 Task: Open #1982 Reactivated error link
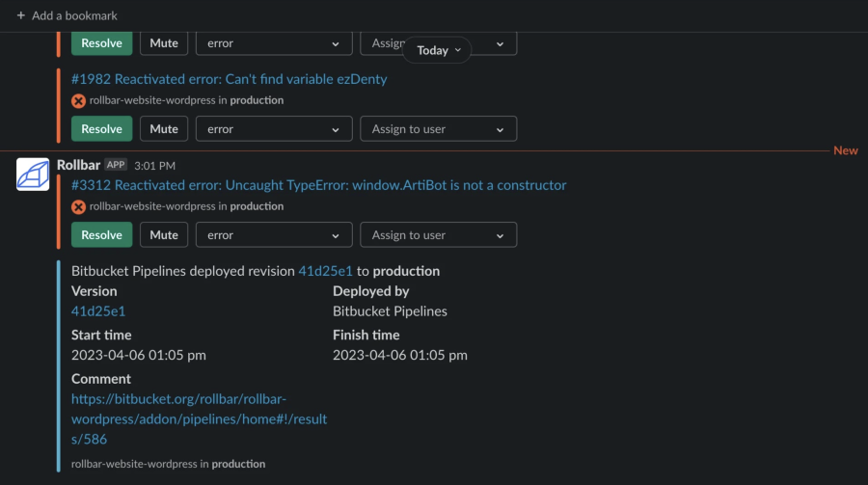pyautogui.click(x=230, y=79)
